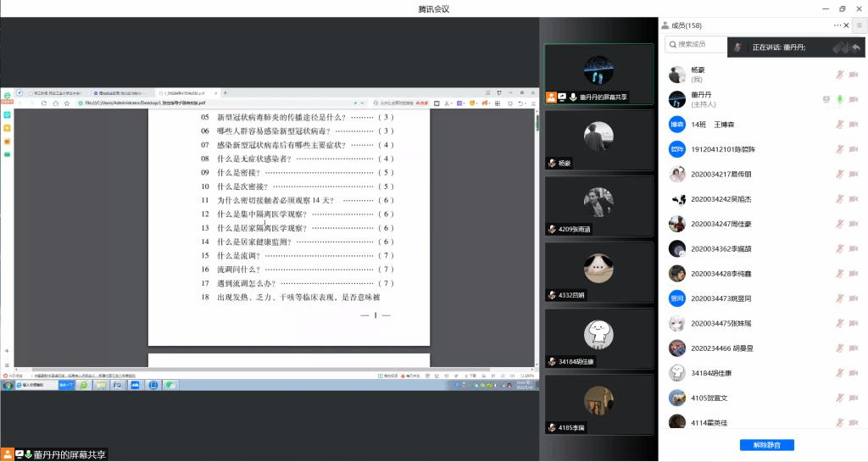The image size is (868, 462).
Task: Click green microphone icon of host 董丹丹
Action: [839, 99]
